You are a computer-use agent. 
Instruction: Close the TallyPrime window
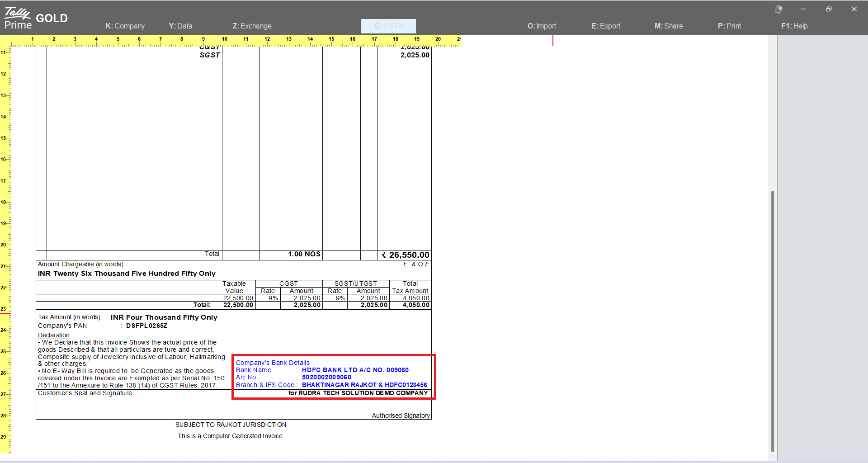(x=854, y=9)
